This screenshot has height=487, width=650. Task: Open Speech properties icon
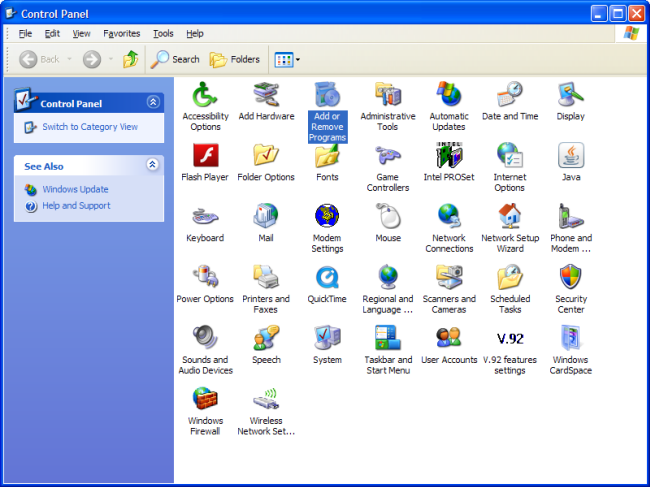point(266,345)
